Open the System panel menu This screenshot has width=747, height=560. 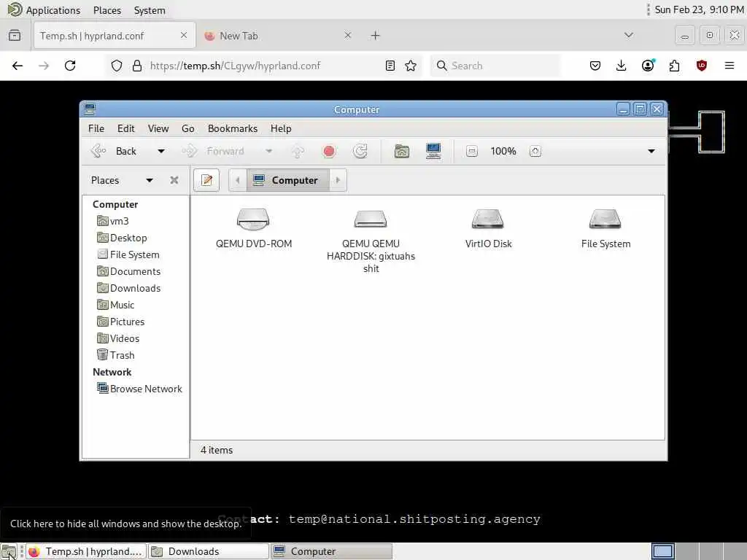[x=150, y=10]
